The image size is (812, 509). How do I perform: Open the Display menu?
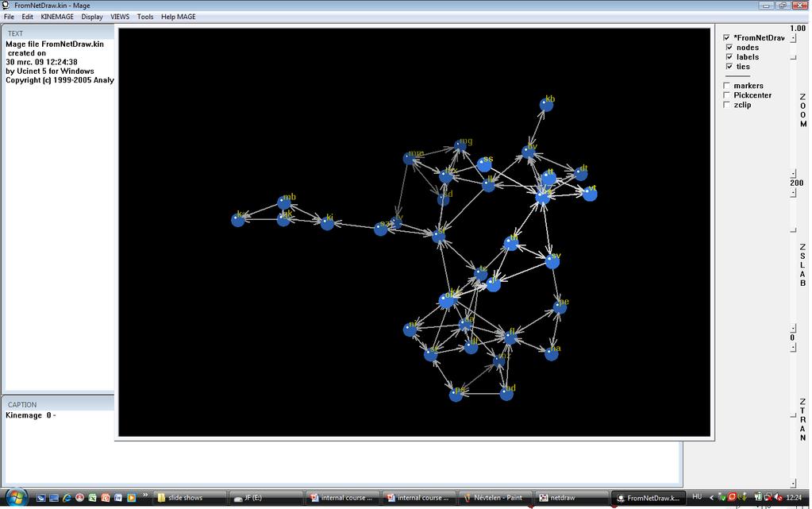[x=92, y=17]
